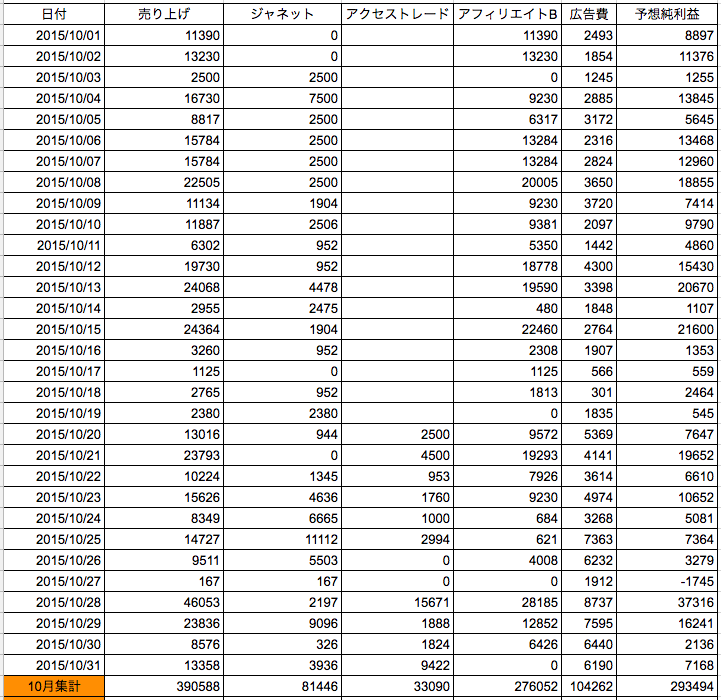Click the profit cell 545
Viewport: 721px width, 700px height.
(x=667, y=413)
